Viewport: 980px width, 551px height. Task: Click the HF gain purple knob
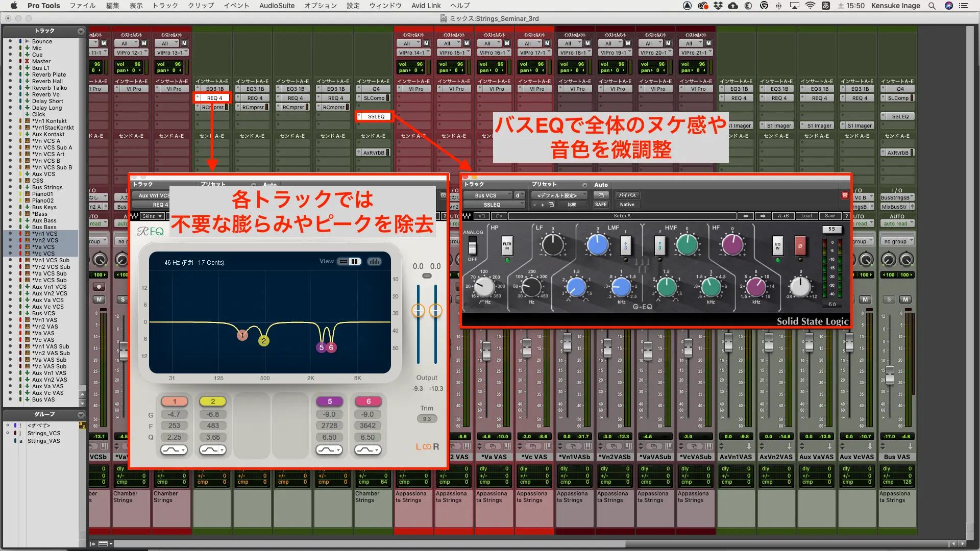coord(732,245)
